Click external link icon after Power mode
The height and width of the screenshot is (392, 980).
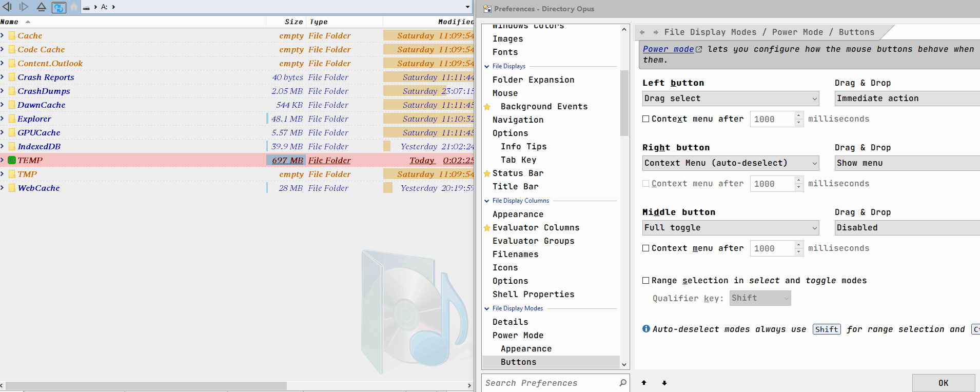pos(699,49)
